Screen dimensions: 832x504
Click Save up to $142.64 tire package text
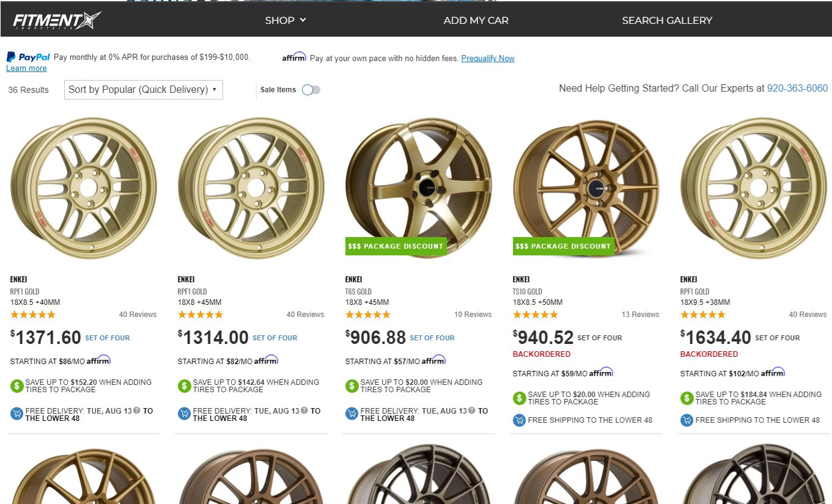point(256,386)
